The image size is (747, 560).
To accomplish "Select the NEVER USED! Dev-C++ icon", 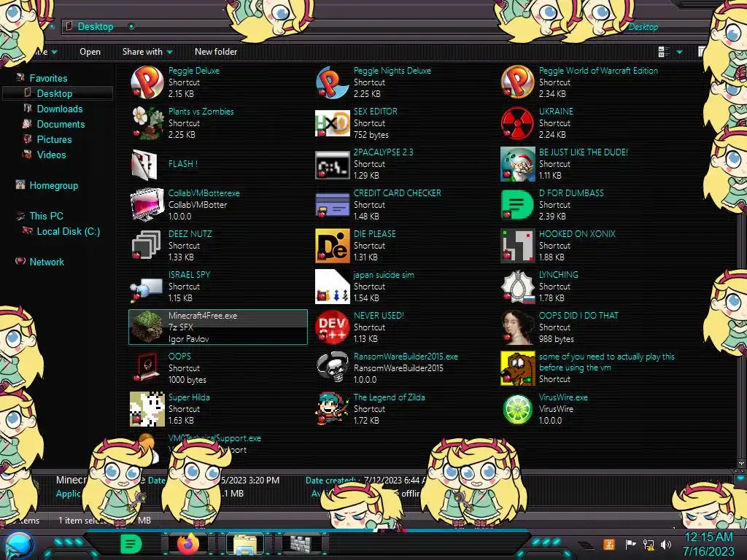I will (x=333, y=327).
